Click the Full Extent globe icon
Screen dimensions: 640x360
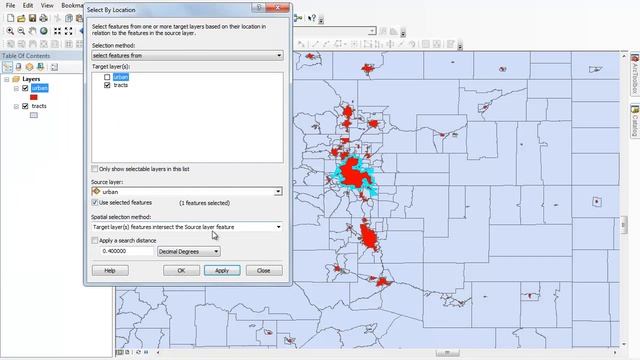(x=43, y=31)
